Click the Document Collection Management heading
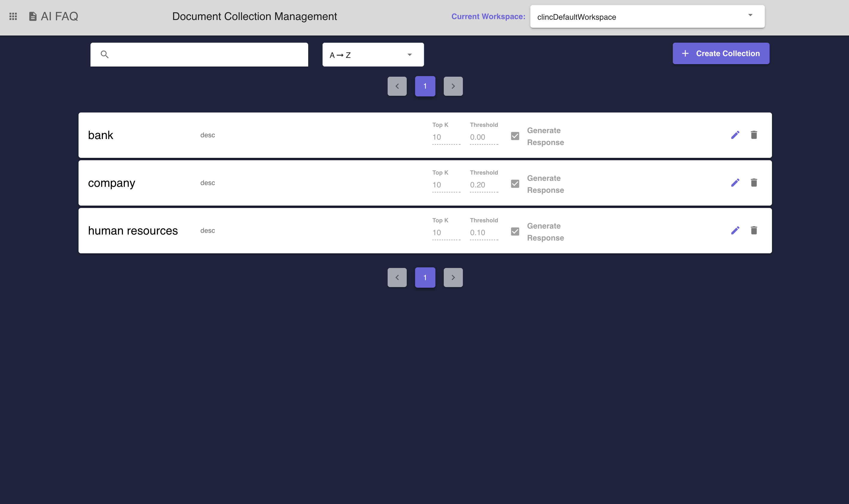 pos(254,16)
